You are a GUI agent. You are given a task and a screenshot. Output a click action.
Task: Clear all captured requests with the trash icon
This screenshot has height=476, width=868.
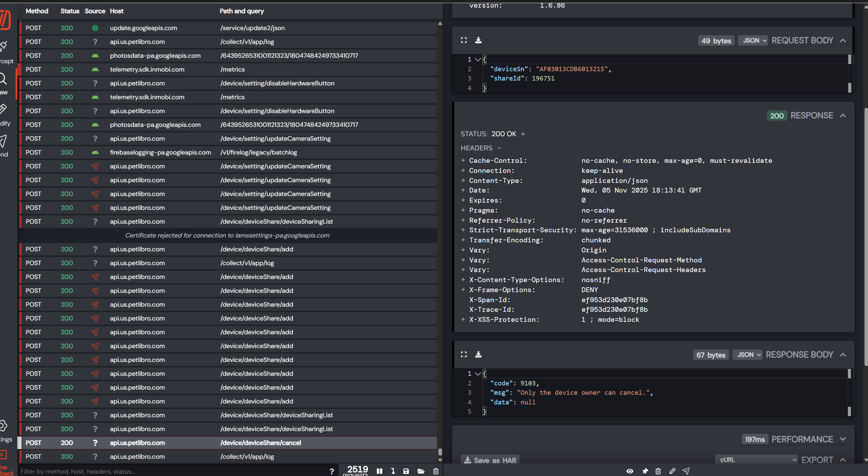(x=435, y=471)
